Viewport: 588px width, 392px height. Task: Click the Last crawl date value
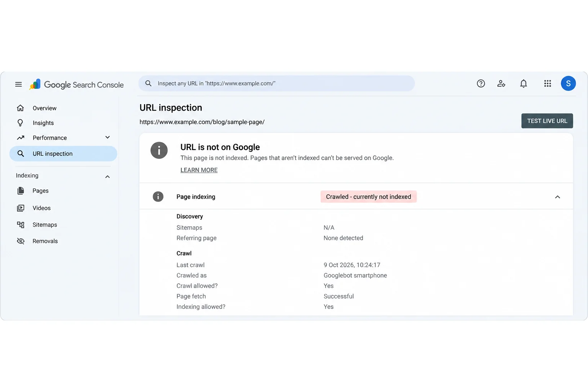click(352, 265)
